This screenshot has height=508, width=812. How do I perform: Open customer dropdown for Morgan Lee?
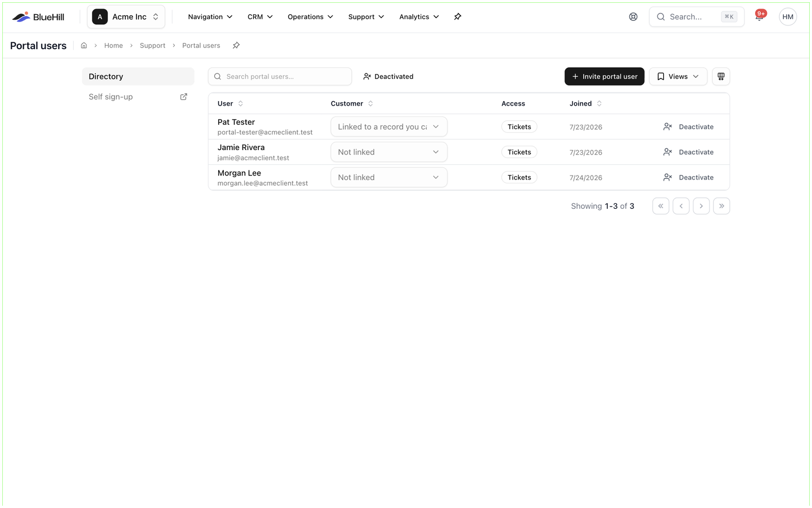389,178
